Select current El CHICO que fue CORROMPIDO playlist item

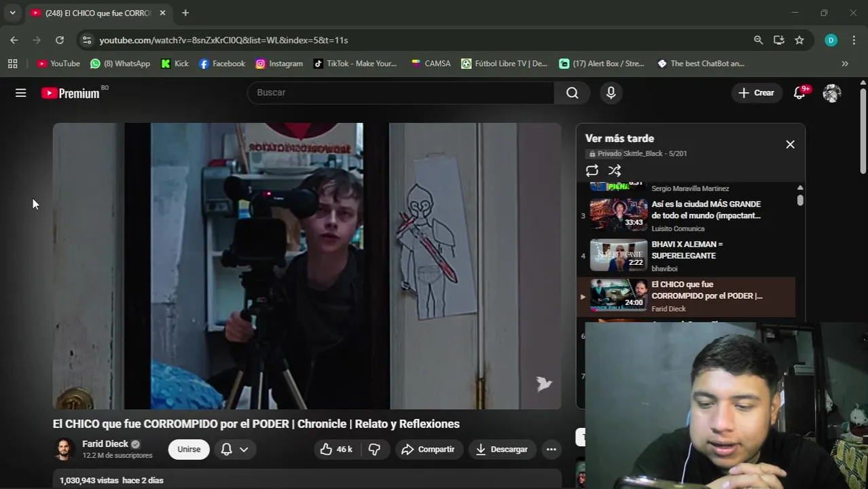click(x=686, y=296)
